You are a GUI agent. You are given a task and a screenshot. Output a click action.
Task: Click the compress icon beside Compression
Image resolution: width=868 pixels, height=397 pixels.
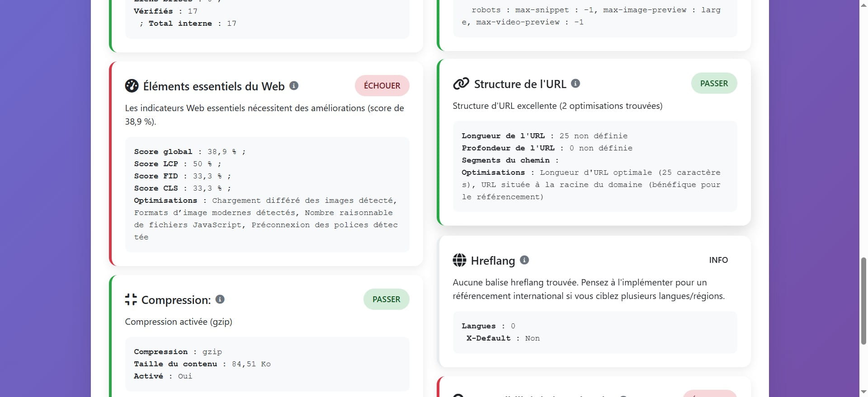[131, 299]
